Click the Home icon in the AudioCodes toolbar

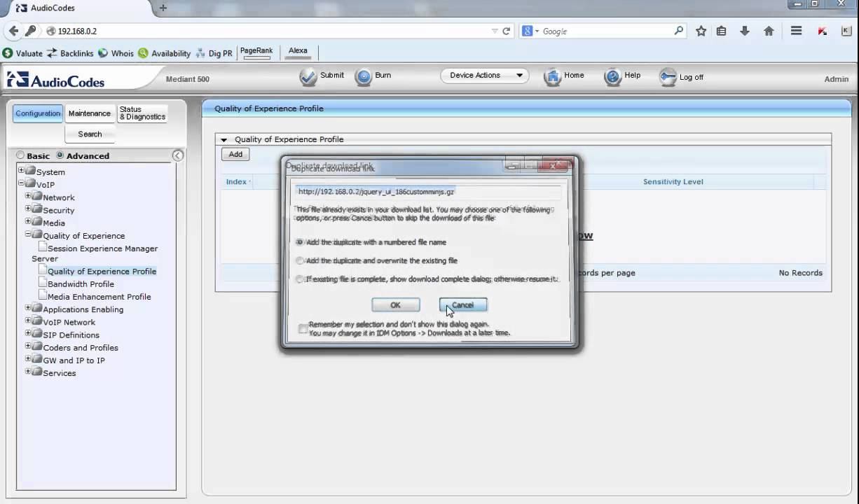coord(553,77)
